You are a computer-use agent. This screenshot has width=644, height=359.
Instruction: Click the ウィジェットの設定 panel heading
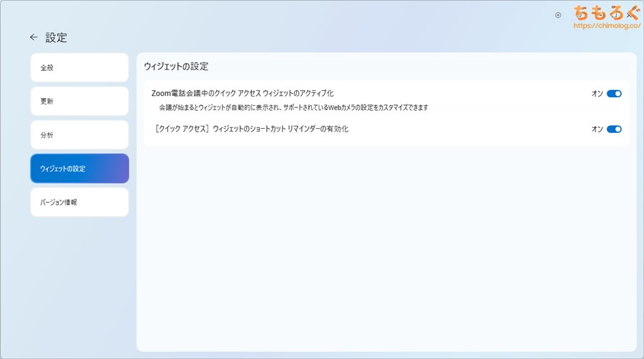(x=176, y=66)
